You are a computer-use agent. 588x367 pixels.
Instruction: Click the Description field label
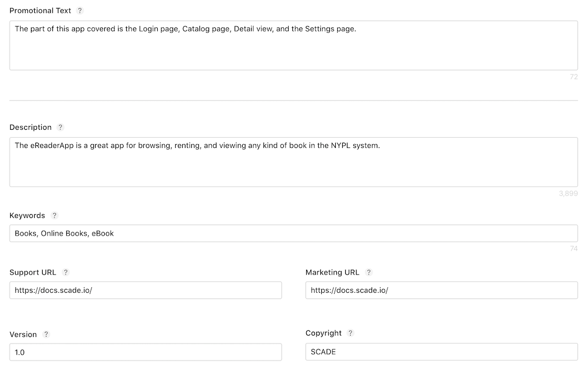[30, 127]
